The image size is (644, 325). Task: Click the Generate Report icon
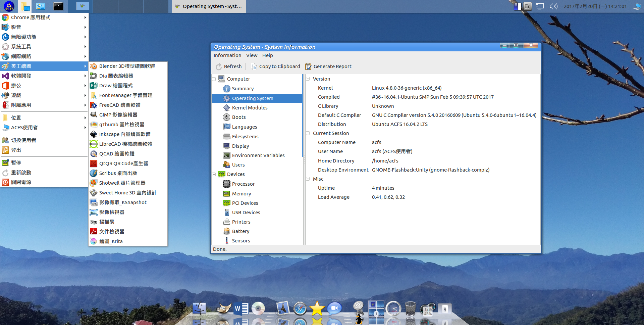click(308, 66)
